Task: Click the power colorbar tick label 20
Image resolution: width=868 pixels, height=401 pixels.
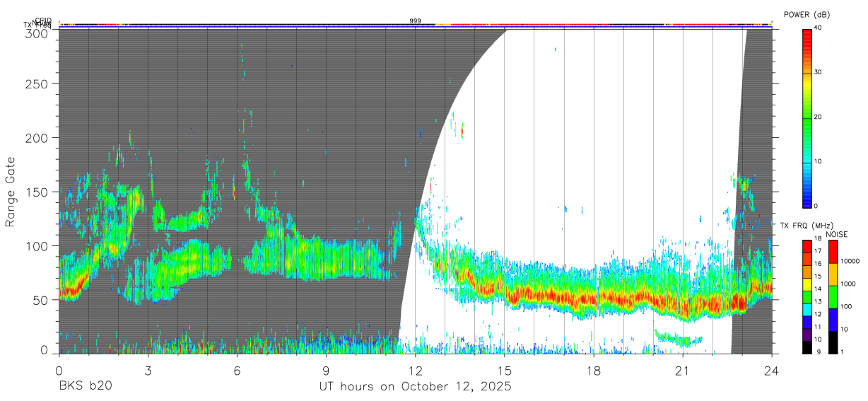Action: click(x=819, y=117)
